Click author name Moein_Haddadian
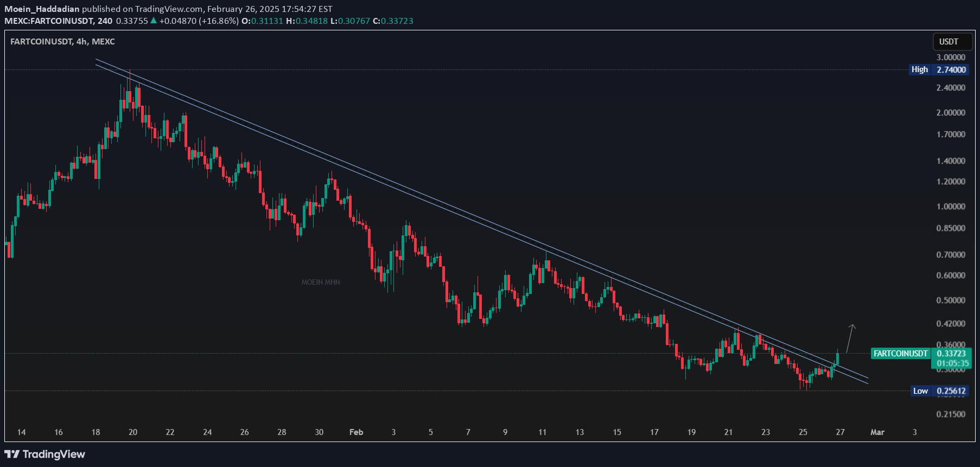The width and height of the screenshot is (980, 467). [42, 9]
